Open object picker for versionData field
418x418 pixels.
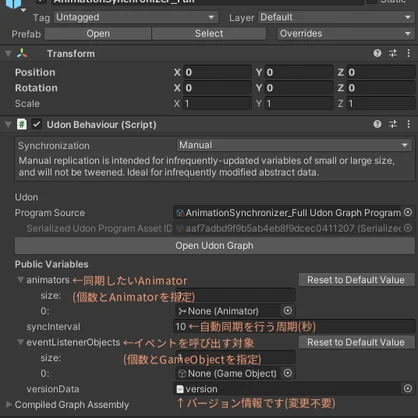[408, 388]
